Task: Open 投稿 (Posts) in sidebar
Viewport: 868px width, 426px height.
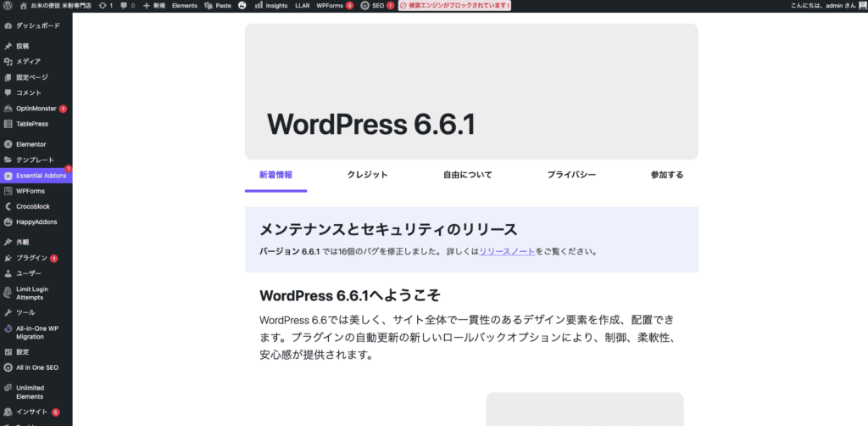Action: click(36, 46)
